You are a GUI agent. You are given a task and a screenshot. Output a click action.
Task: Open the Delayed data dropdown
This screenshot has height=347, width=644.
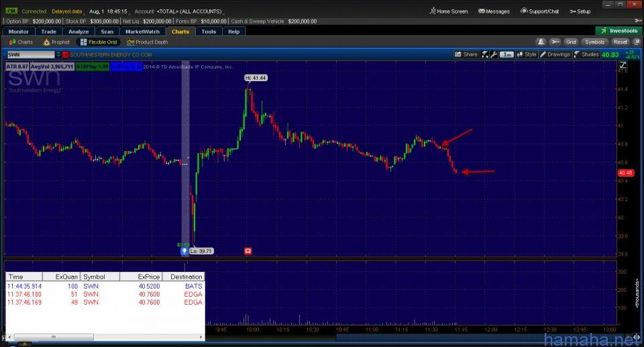click(x=67, y=11)
